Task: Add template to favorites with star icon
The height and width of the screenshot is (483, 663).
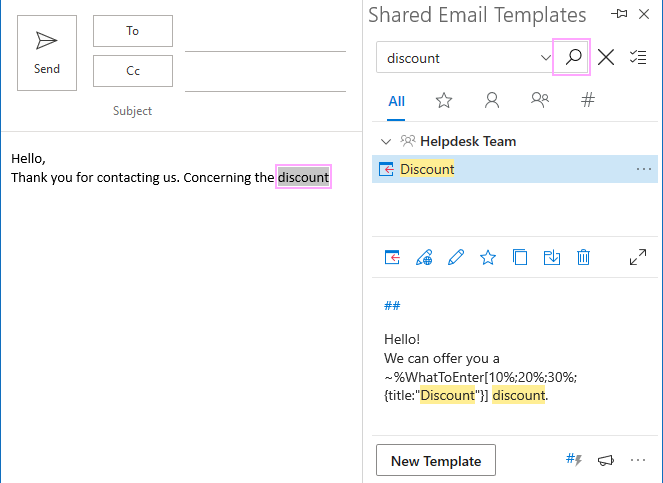Action: (488, 257)
